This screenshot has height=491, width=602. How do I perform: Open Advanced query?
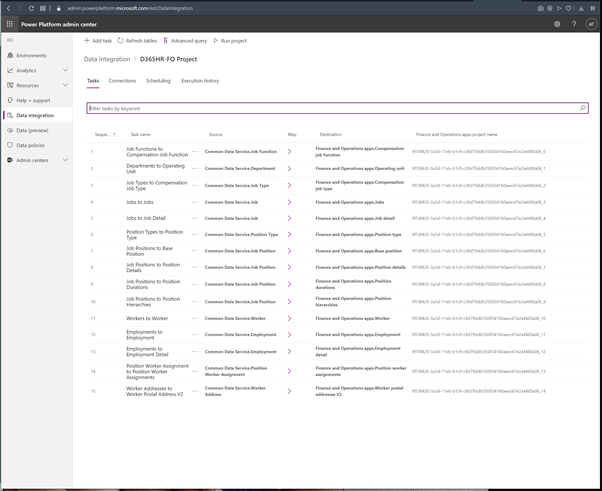pos(185,41)
